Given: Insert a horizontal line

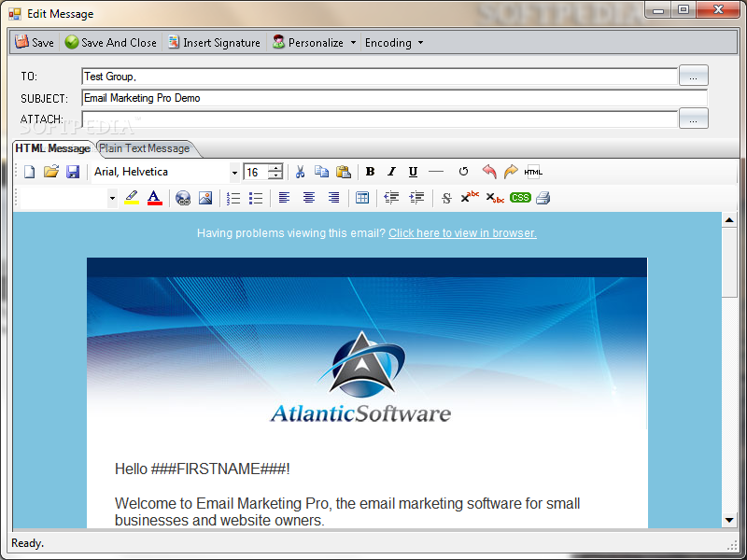Looking at the screenshot, I should 436,172.
